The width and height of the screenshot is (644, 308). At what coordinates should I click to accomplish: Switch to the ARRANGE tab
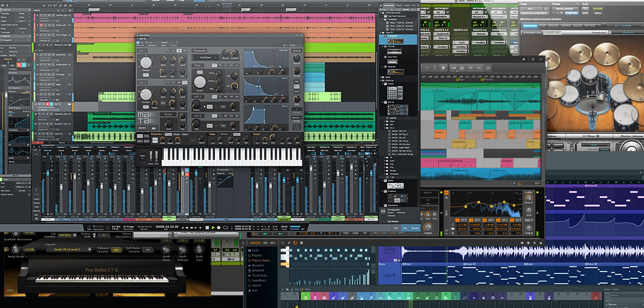pyautogui.click(x=254, y=242)
